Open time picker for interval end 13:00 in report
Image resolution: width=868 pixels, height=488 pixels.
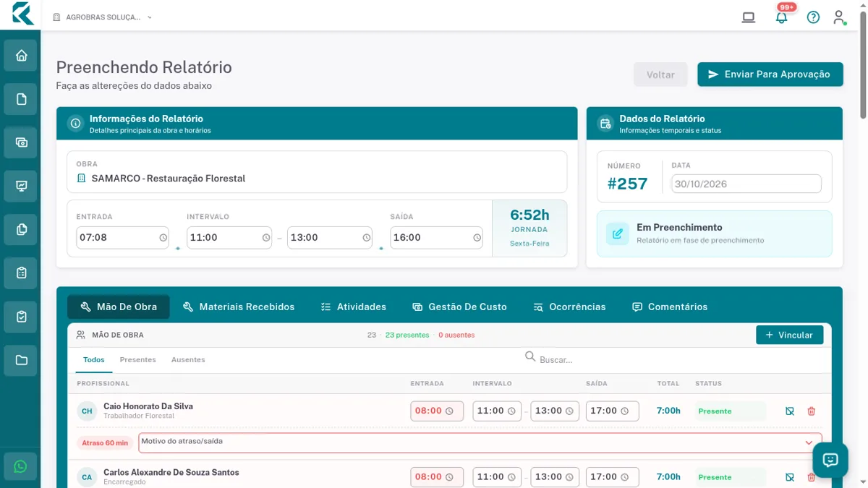[x=367, y=238]
